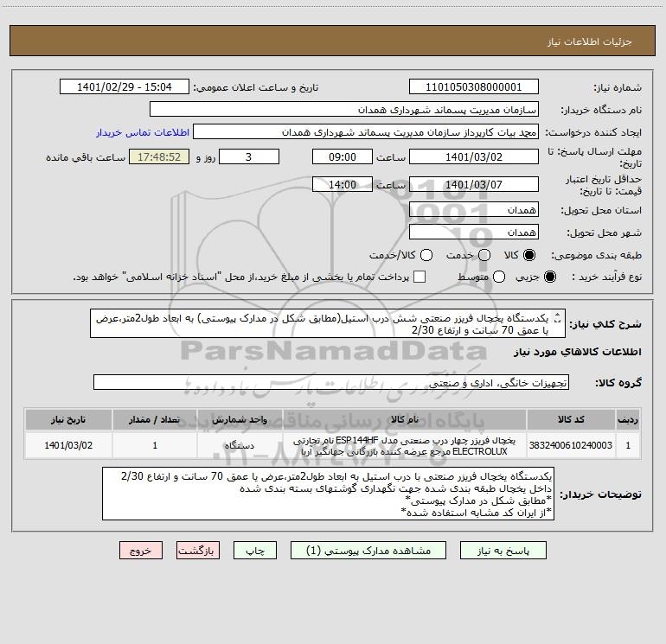Select the 'جزیی' purchase type radio
This screenshot has height=644, width=666.
pyautogui.click(x=550, y=277)
